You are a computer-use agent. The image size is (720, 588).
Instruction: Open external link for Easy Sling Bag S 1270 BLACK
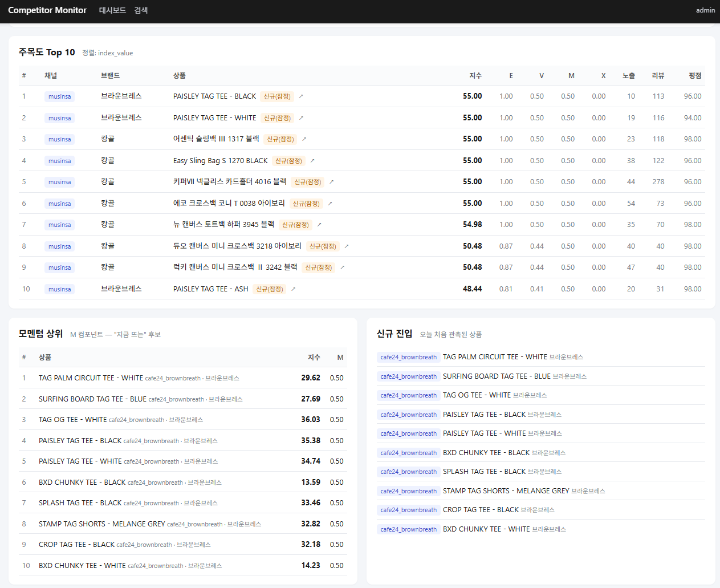pos(312,161)
